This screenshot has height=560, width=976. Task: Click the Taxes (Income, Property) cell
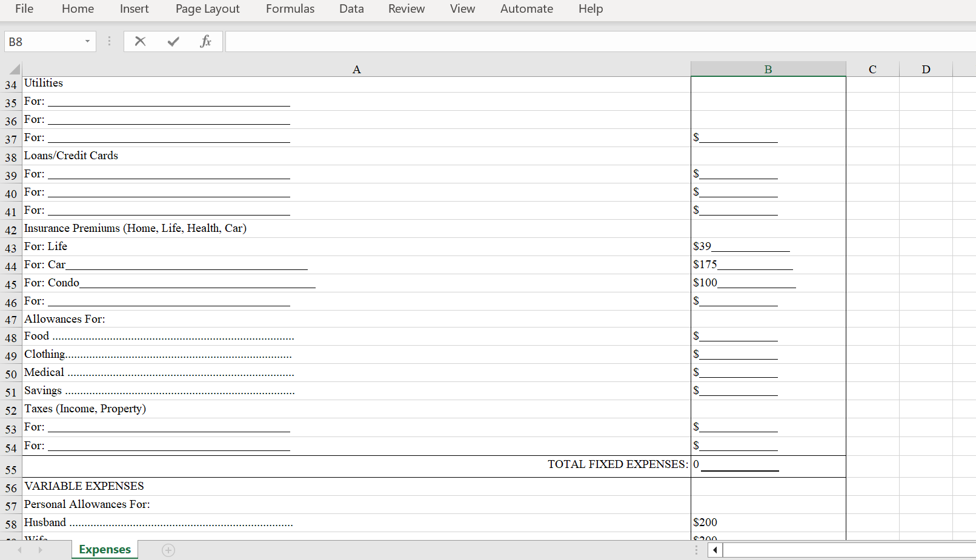356,409
